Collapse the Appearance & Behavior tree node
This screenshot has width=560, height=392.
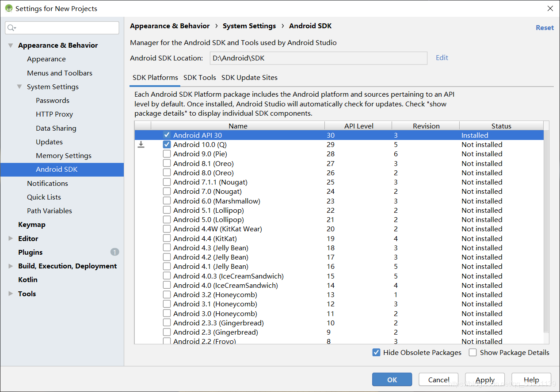[11, 45]
